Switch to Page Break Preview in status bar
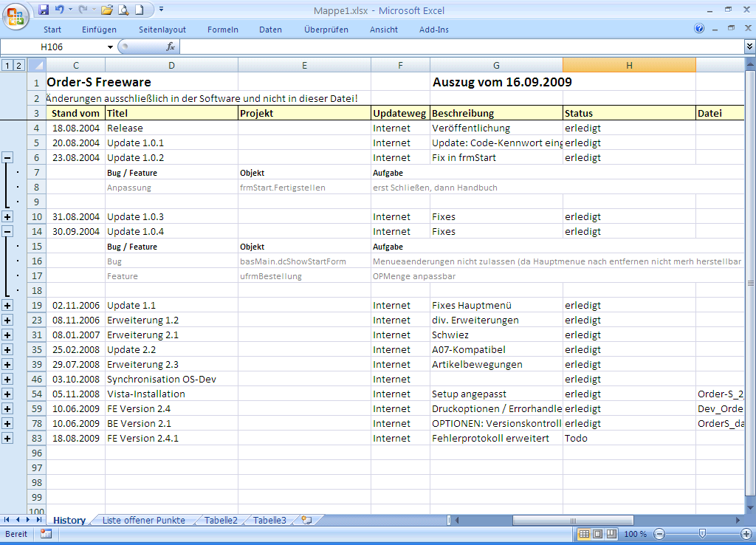 click(x=611, y=534)
